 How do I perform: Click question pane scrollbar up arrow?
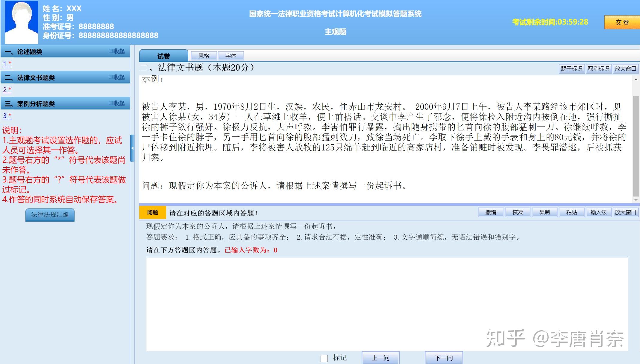pyautogui.click(x=636, y=80)
